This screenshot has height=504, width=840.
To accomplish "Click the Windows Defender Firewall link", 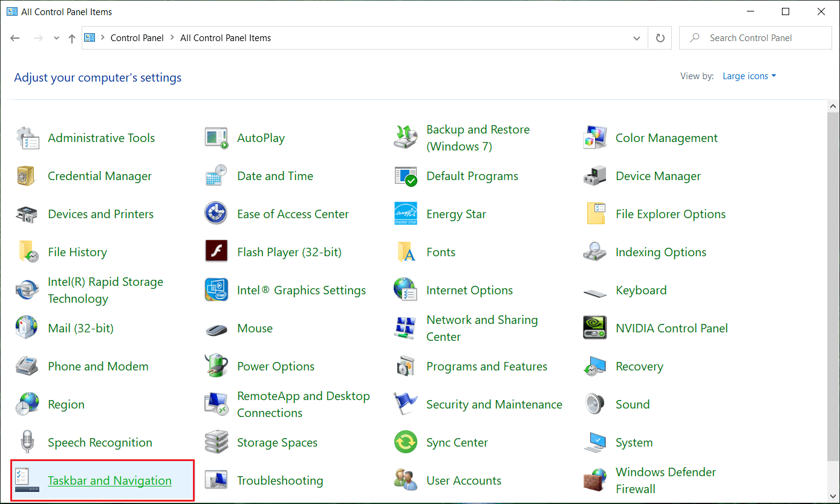I will pyautogui.click(x=665, y=480).
